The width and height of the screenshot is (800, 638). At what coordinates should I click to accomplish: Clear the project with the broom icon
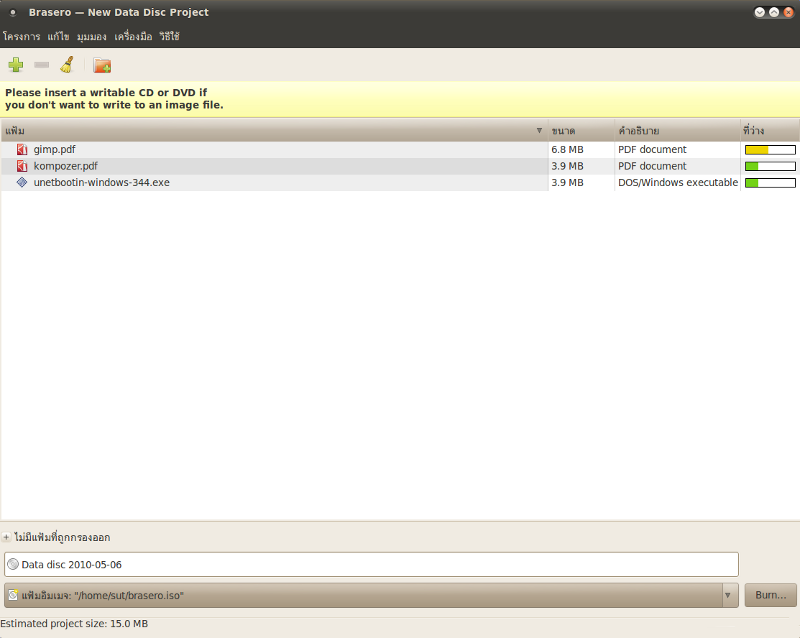pyautogui.click(x=67, y=65)
